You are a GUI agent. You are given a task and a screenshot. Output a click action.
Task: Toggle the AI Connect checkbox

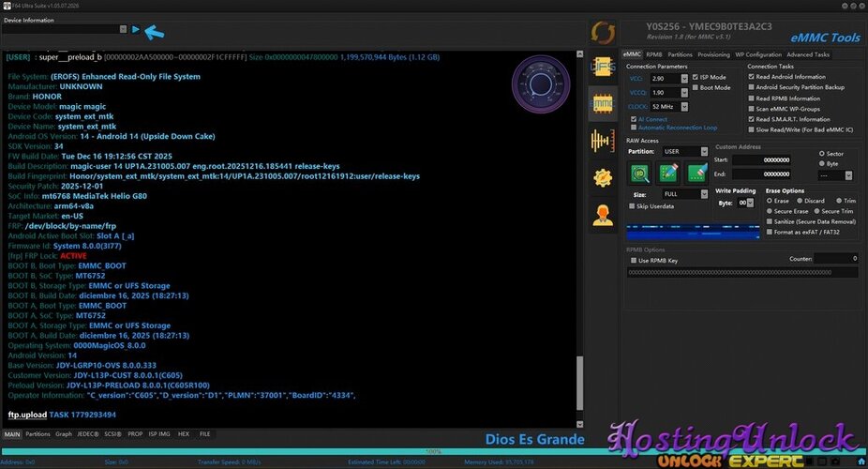(x=634, y=119)
